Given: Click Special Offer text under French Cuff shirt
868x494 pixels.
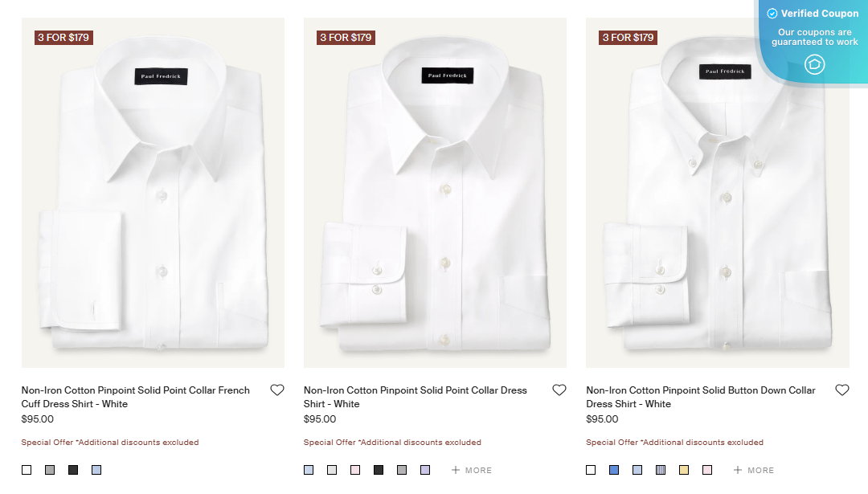Looking at the screenshot, I should [x=109, y=442].
